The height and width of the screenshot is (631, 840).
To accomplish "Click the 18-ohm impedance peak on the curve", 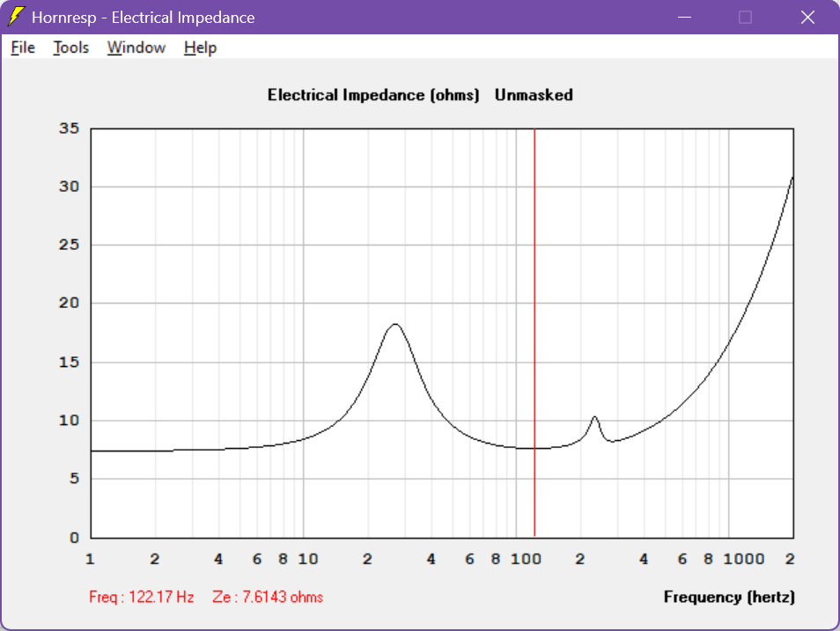I will (x=395, y=324).
